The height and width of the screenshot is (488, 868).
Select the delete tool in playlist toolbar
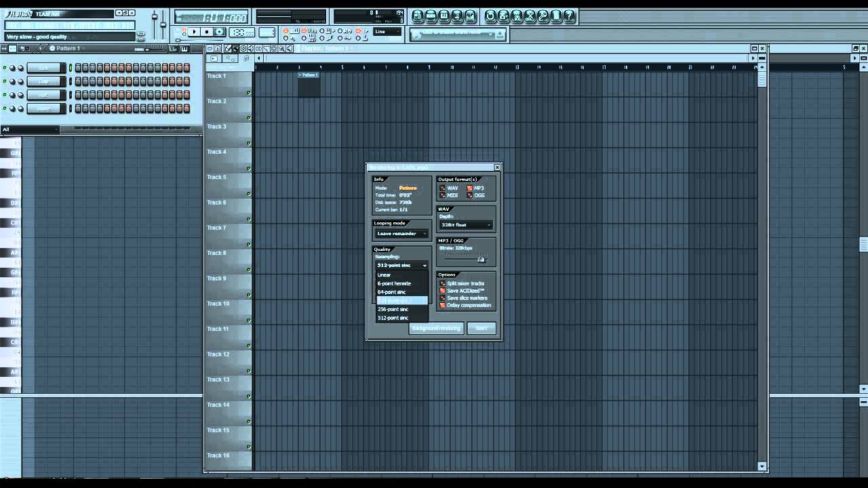243,49
